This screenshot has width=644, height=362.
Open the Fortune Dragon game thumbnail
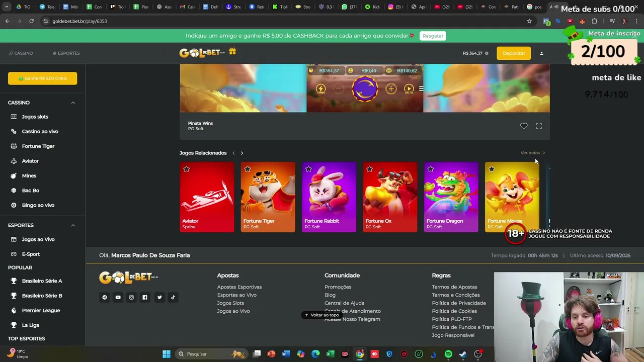451,197
